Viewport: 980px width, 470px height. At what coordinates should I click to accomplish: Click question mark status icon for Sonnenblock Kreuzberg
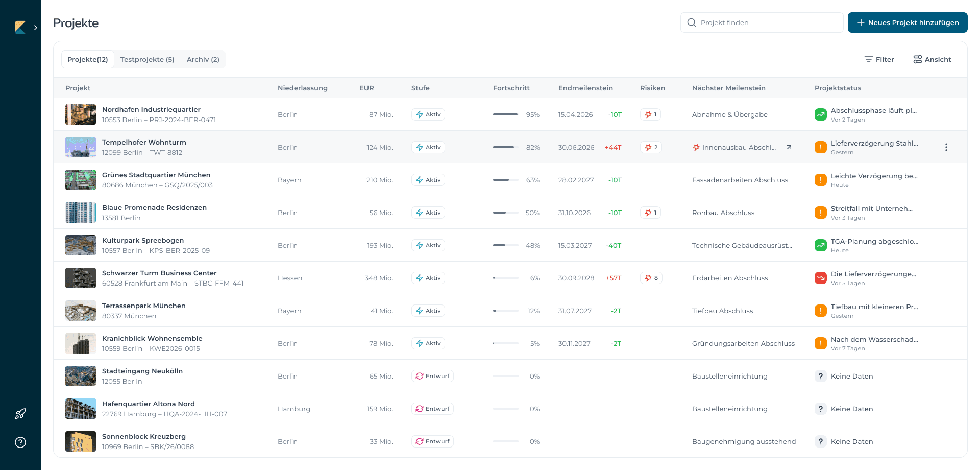tap(821, 441)
